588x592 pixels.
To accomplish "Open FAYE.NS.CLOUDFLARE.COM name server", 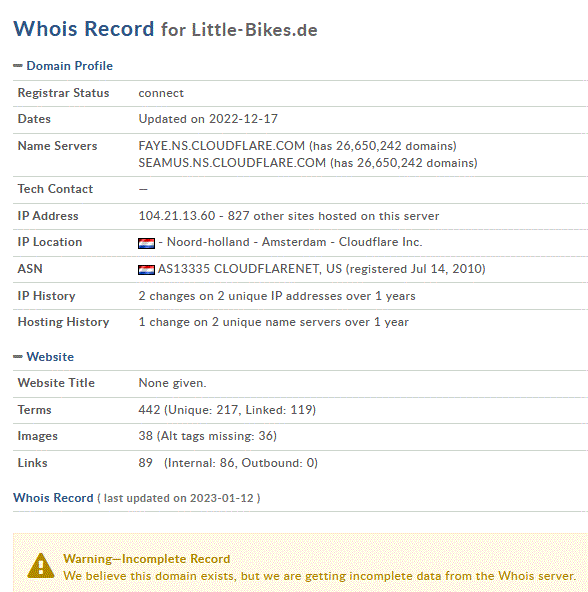I will click(221, 146).
